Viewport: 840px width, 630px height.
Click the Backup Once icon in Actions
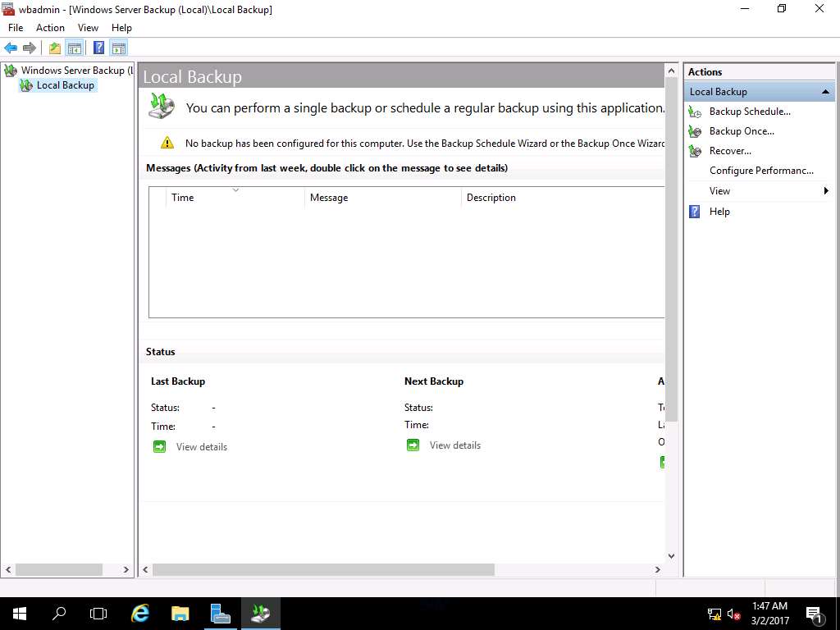[695, 131]
